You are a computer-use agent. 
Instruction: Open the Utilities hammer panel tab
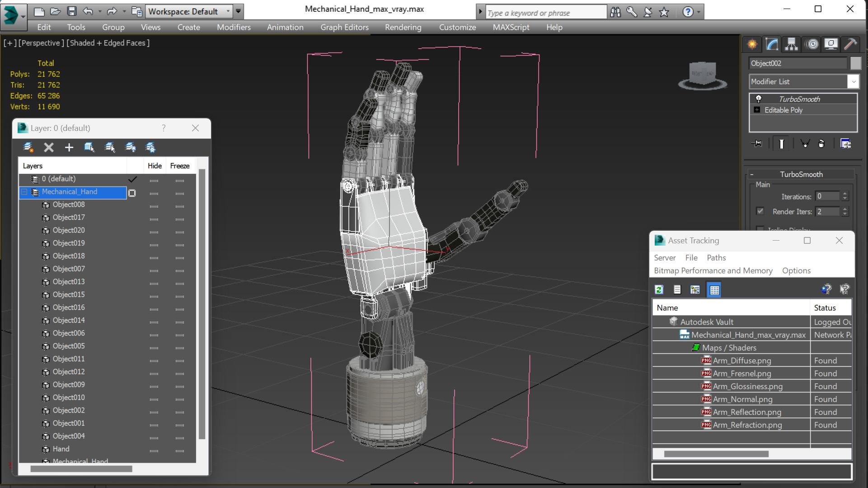850,44
